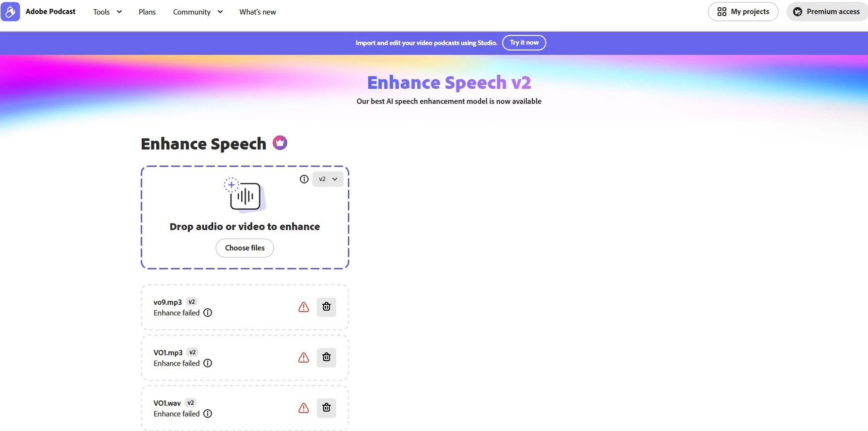The image size is (868, 431).
Task: Click the Adobe Podcast logo icon
Action: pyautogui.click(x=10, y=12)
